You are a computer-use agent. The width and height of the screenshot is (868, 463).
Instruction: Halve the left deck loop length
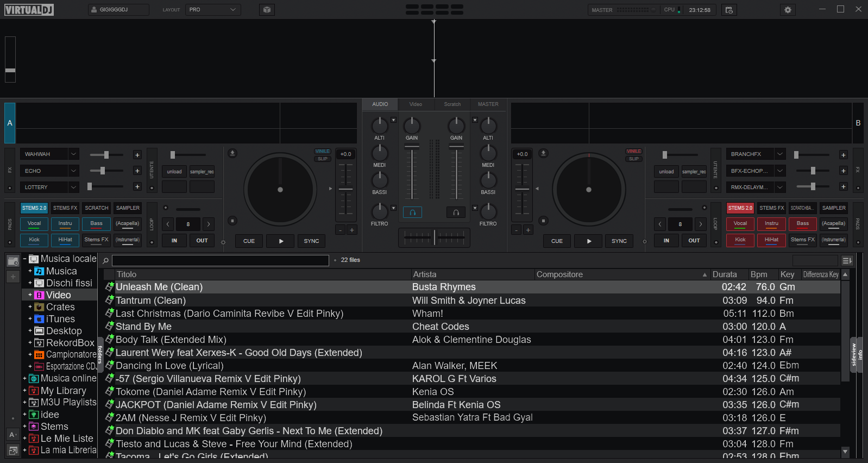[x=168, y=224]
